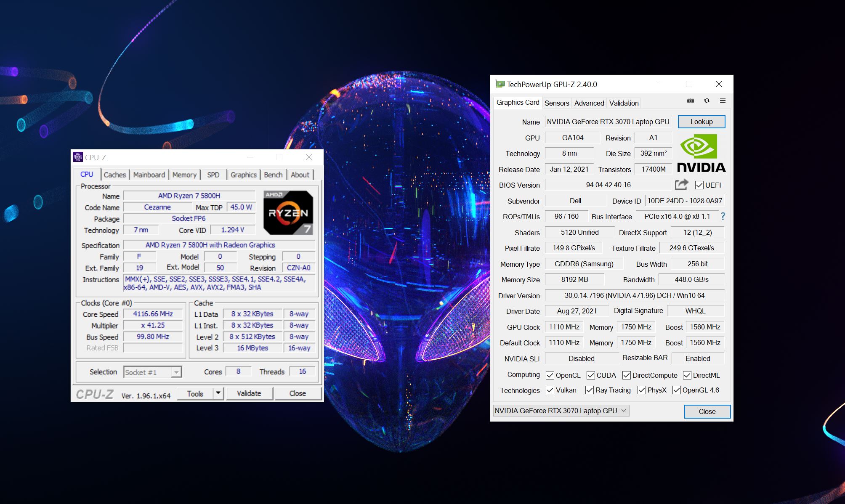Click the GPU-Z refresh icon

(x=707, y=101)
